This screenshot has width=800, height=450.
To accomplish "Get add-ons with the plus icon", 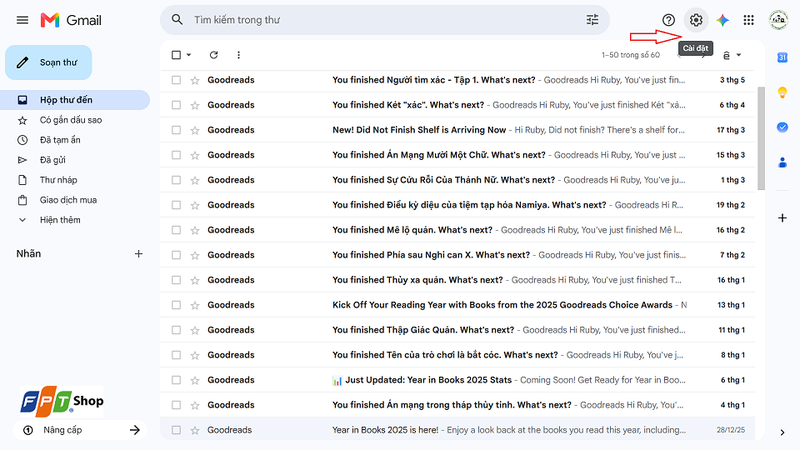I will pos(782,218).
